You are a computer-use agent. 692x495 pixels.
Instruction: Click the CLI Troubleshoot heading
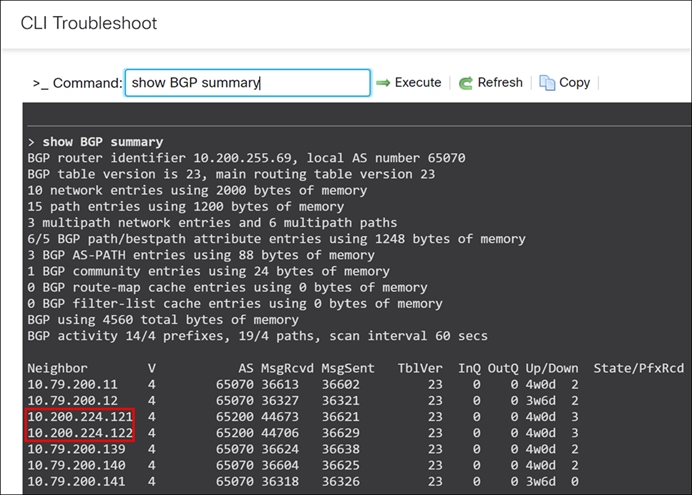[x=89, y=23]
